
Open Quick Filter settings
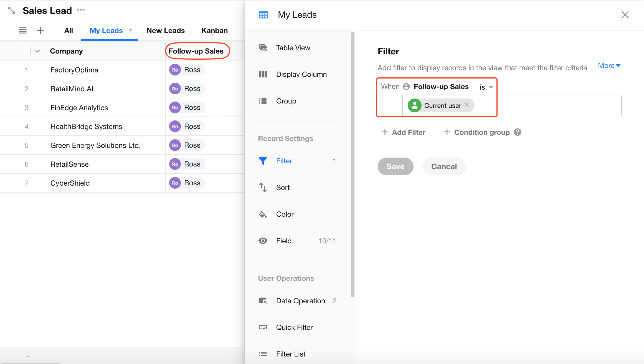click(294, 327)
